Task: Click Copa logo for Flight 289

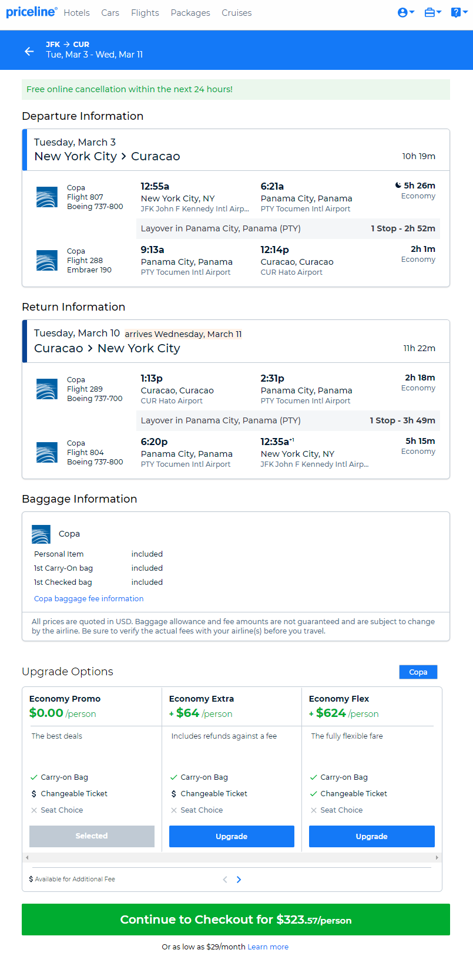Action: (47, 389)
